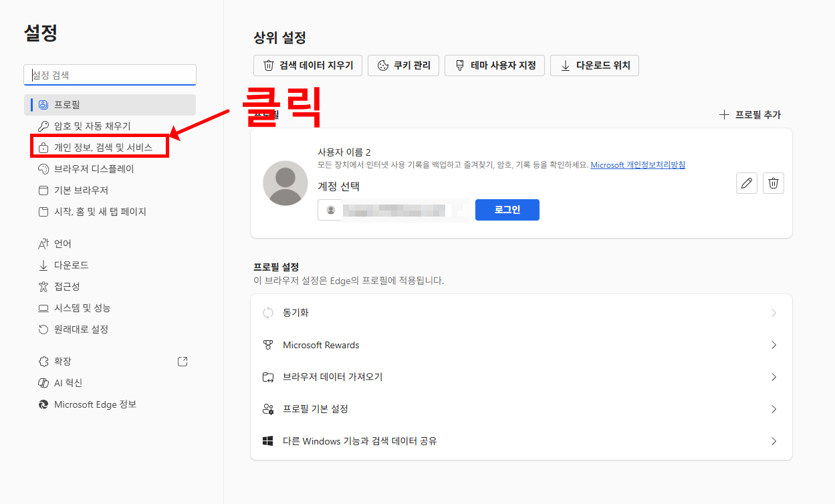The image size is (835, 504).
Task: Expand the 동기화 row chevron
Action: click(773, 313)
